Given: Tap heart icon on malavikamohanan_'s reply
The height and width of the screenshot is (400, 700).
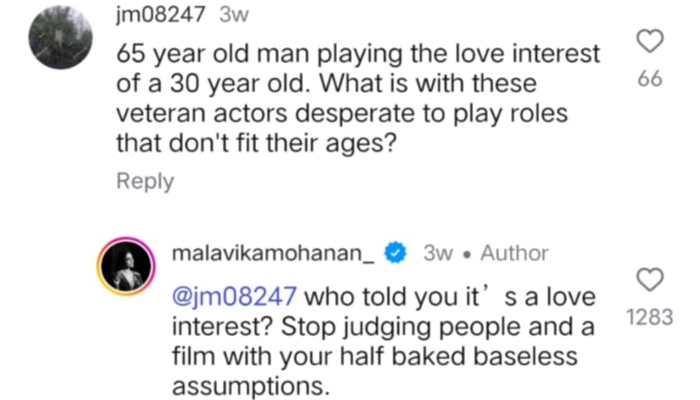Looking at the screenshot, I should (650, 279).
